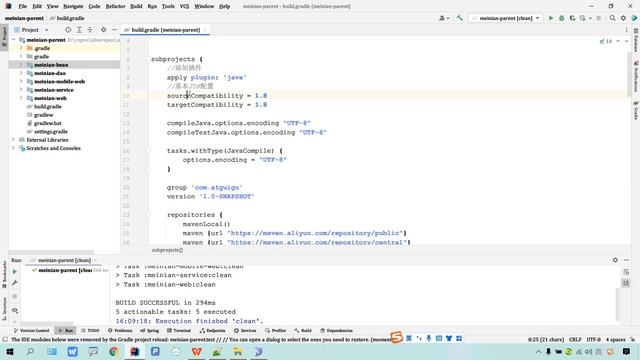The width and height of the screenshot is (640, 360).
Task: Toggle scroll to end in Run console
Action: pyautogui.click(x=626, y=283)
